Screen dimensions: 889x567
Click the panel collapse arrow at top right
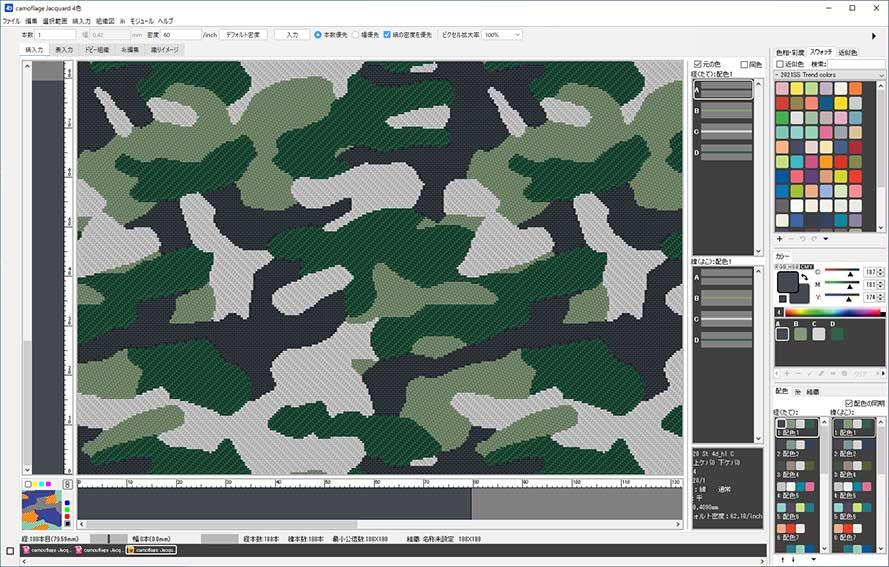(x=873, y=36)
